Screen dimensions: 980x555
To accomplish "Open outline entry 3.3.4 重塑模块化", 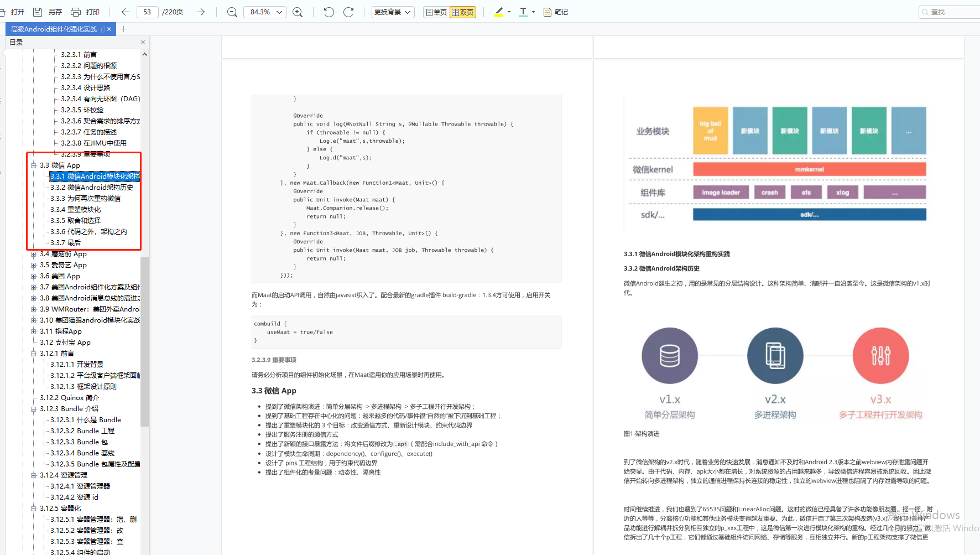I will [x=75, y=210].
